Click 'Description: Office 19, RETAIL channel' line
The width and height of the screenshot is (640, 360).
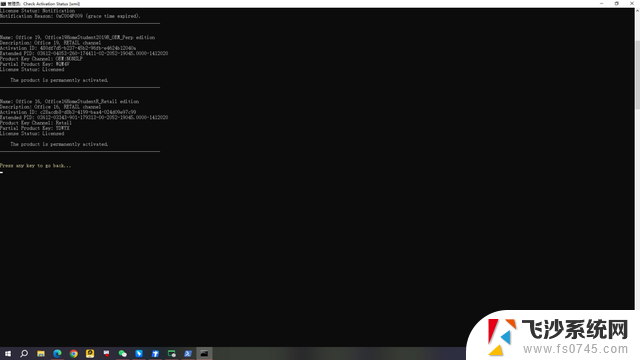(x=51, y=42)
